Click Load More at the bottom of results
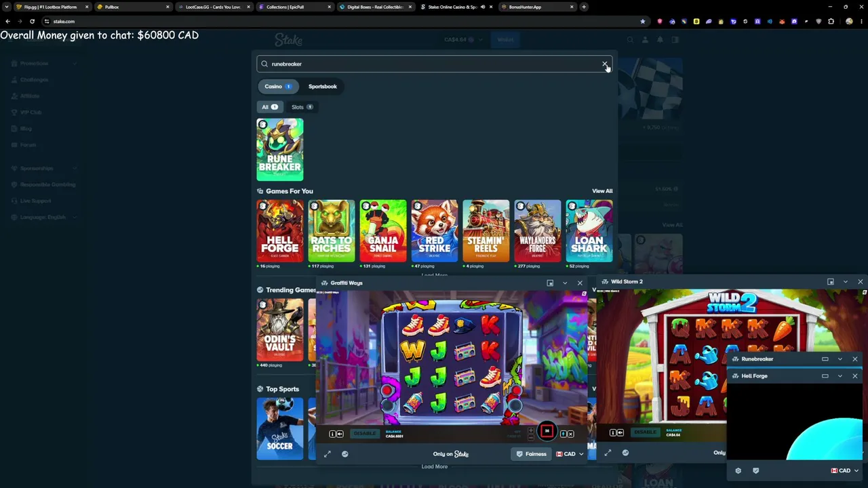The height and width of the screenshot is (488, 868). coord(435,466)
